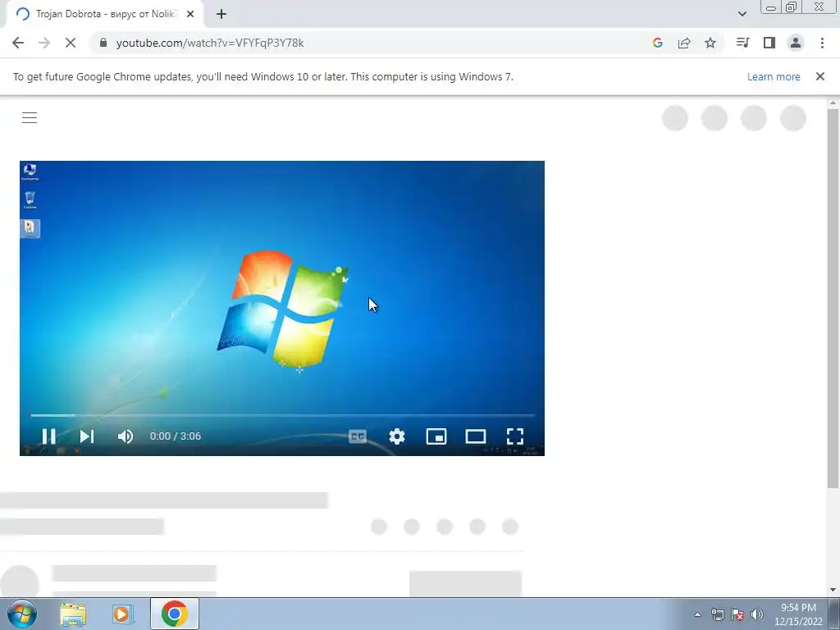Open Chrome side panel
840x630 pixels.
(x=769, y=43)
